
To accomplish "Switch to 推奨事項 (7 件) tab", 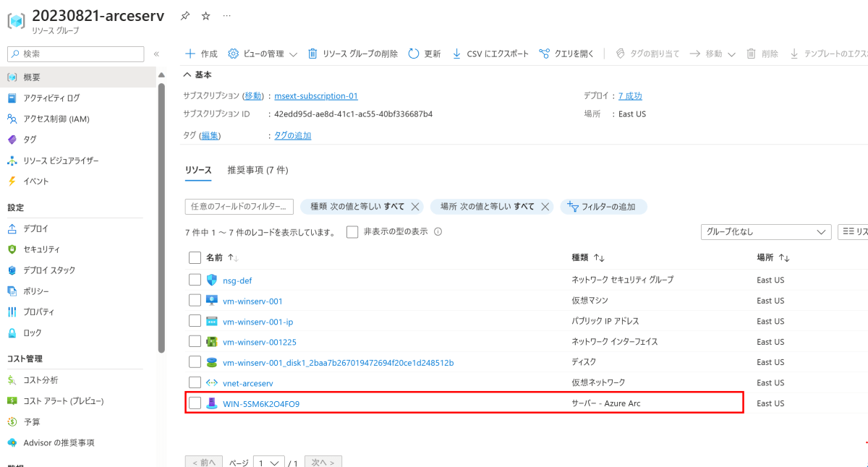I will (x=258, y=171).
